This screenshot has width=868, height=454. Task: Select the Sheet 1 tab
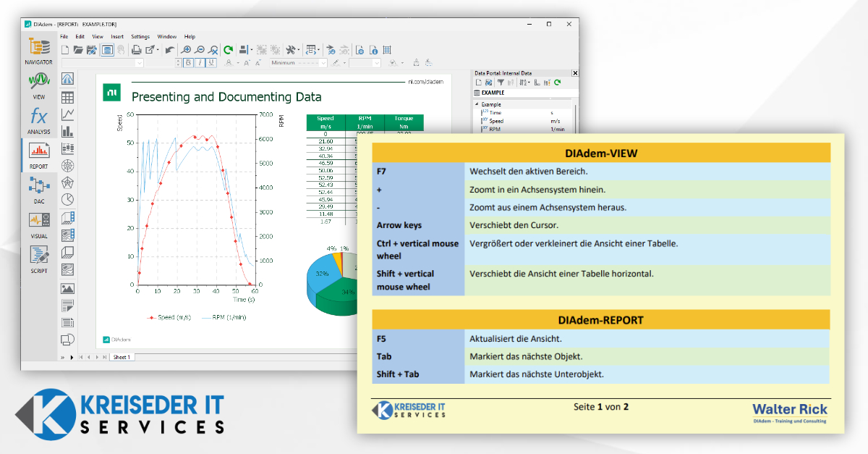pyautogui.click(x=122, y=357)
